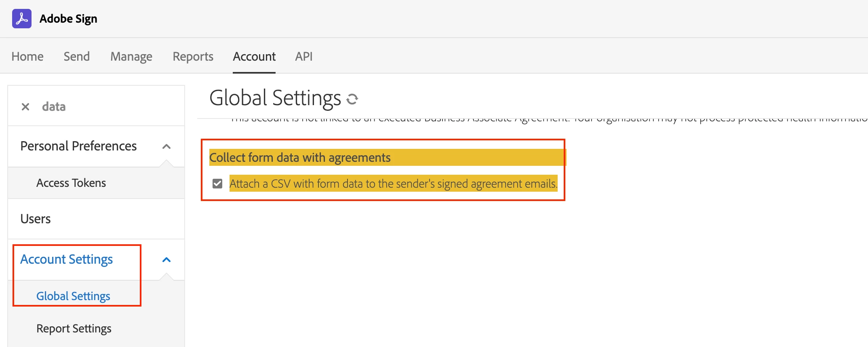
Task: Open the API tab
Action: [304, 56]
